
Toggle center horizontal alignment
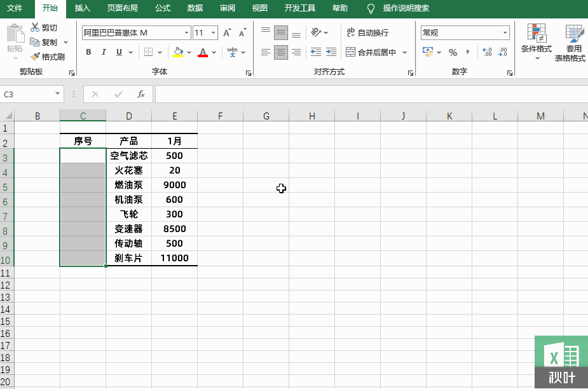tap(281, 52)
